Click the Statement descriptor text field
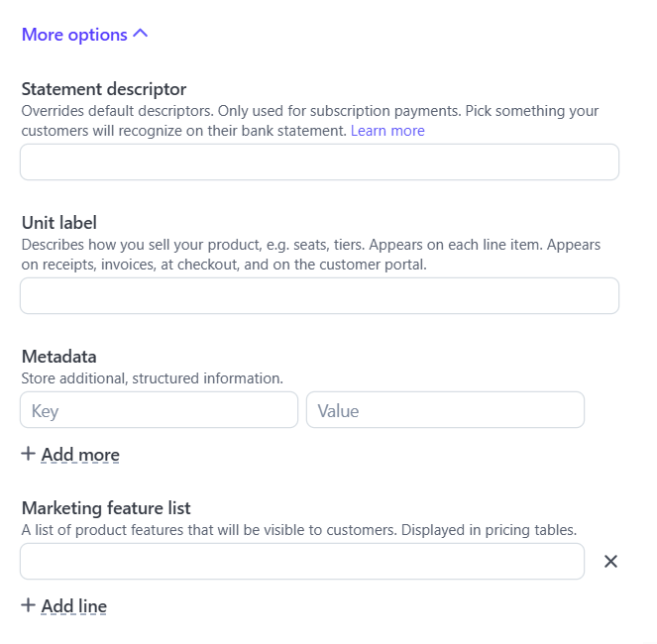Viewport: 657px width, 644px height. pyautogui.click(x=319, y=162)
